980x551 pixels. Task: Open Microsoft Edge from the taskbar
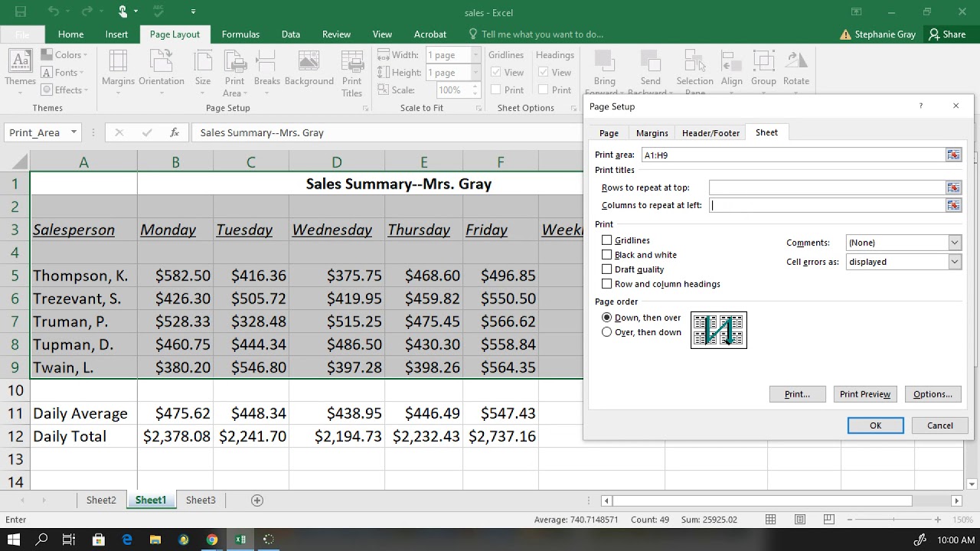[127, 540]
